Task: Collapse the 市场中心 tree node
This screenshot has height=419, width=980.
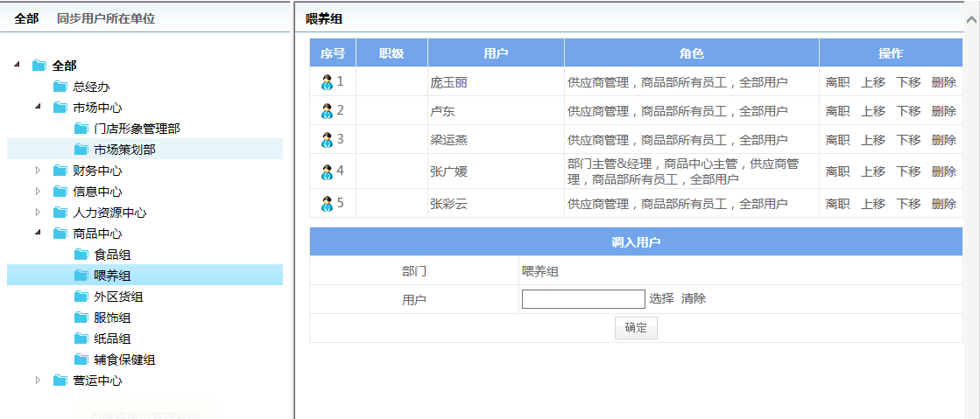Action: pos(39,106)
